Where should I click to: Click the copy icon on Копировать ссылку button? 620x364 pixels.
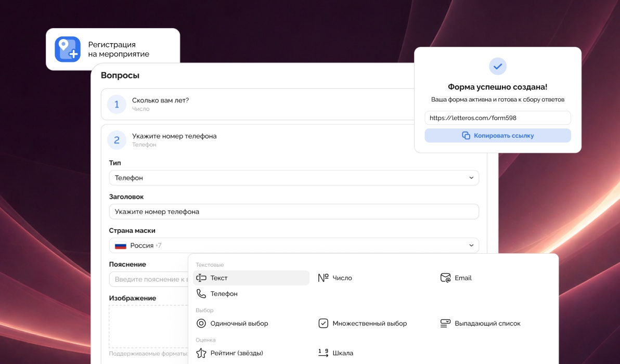pos(466,136)
